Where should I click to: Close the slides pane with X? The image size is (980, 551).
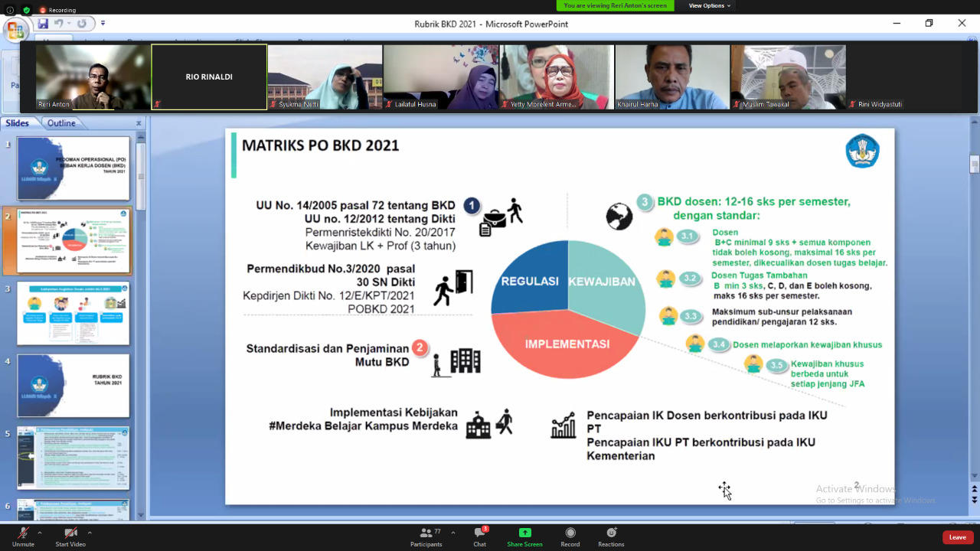(139, 123)
